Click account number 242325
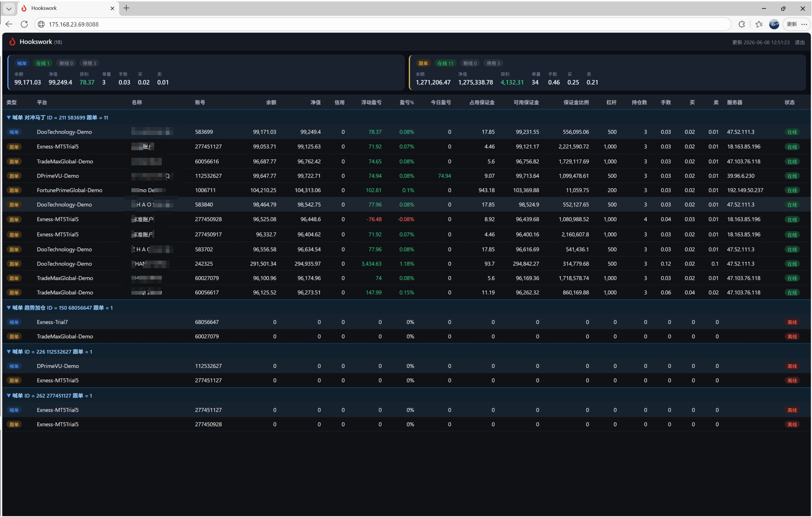 [x=204, y=263]
